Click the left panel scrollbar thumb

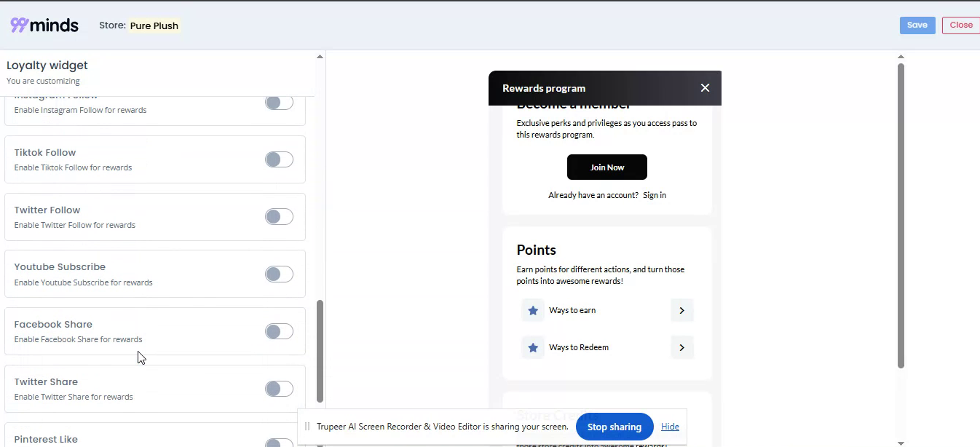320,351
